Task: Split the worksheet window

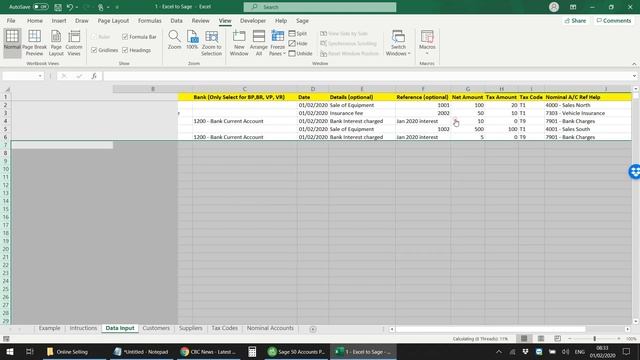Action: (x=298, y=33)
